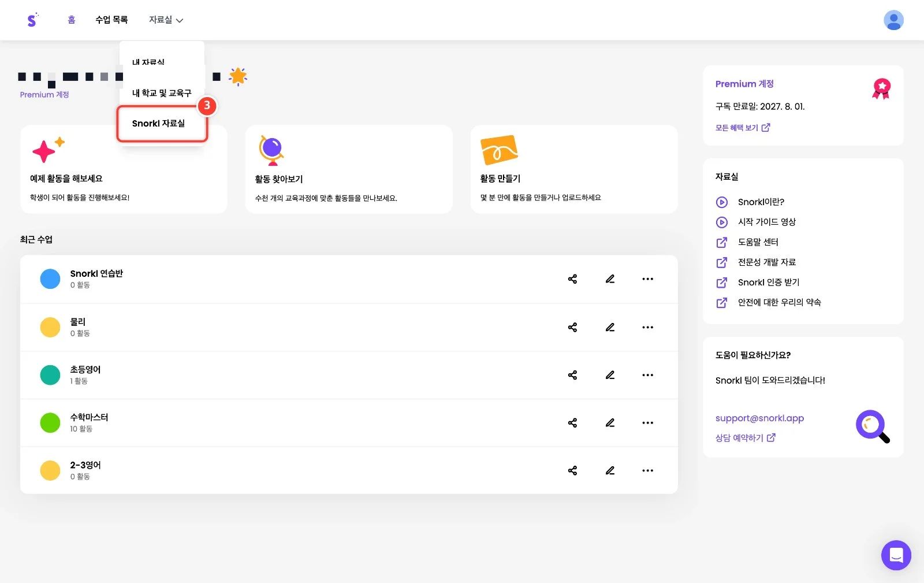Image resolution: width=924 pixels, height=583 pixels.
Task: Open the 예제 활동을 해보세요 card
Action: [x=124, y=169]
